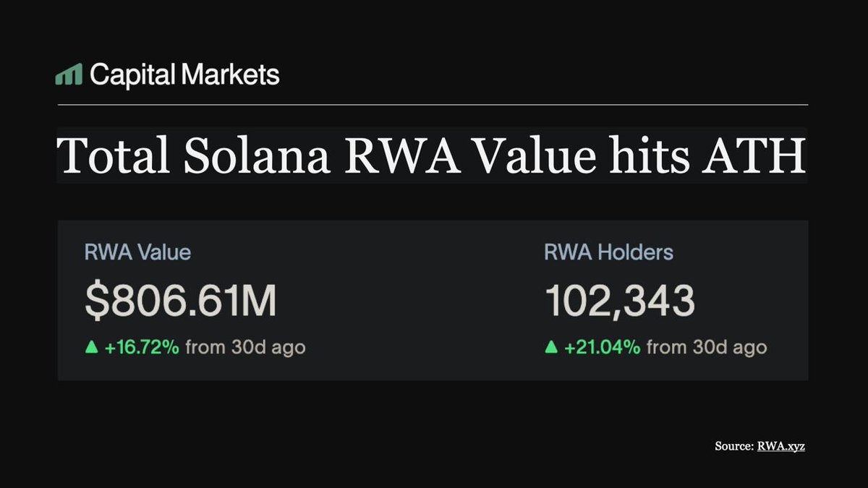This screenshot has width=868, height=488.
Task: Click the green up arrow beside +21.04%
Action: click(x=551, y=348)
